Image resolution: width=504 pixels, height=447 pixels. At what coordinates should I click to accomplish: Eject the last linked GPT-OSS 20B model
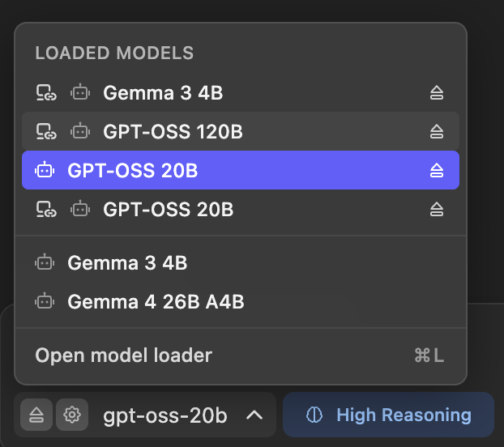coord(437,210)
